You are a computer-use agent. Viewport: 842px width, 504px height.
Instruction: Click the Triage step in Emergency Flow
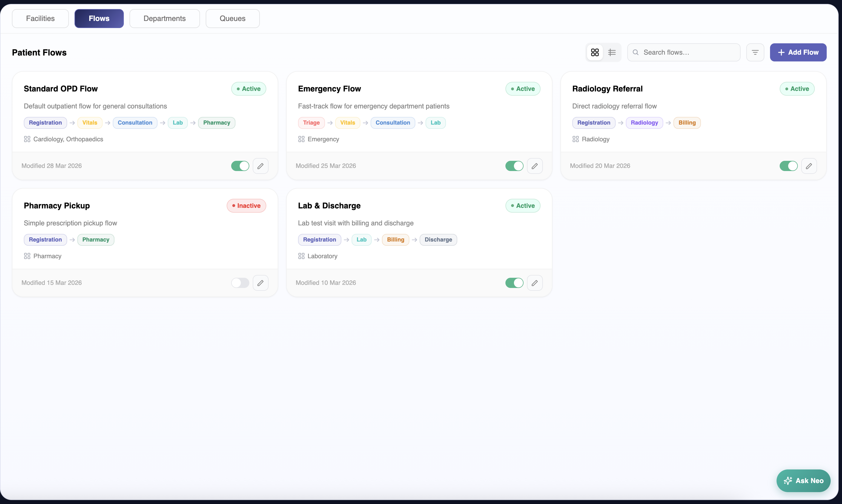coord(311,123)
